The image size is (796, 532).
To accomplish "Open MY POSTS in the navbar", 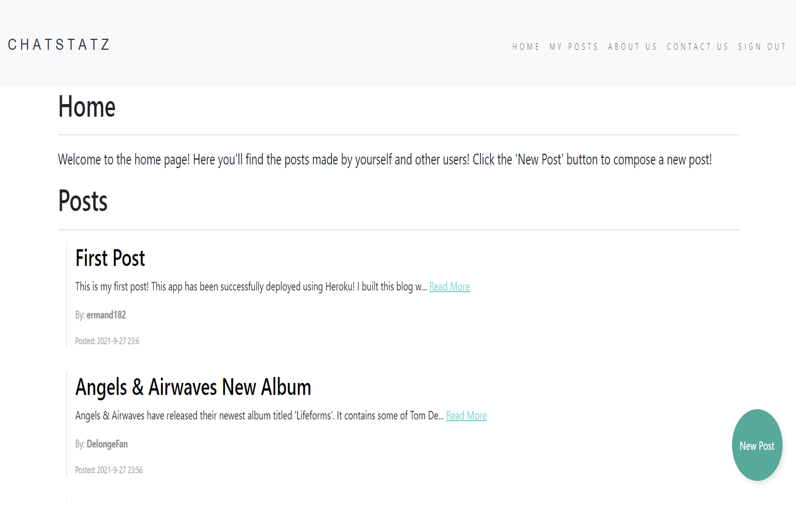I will click(573, 47).
